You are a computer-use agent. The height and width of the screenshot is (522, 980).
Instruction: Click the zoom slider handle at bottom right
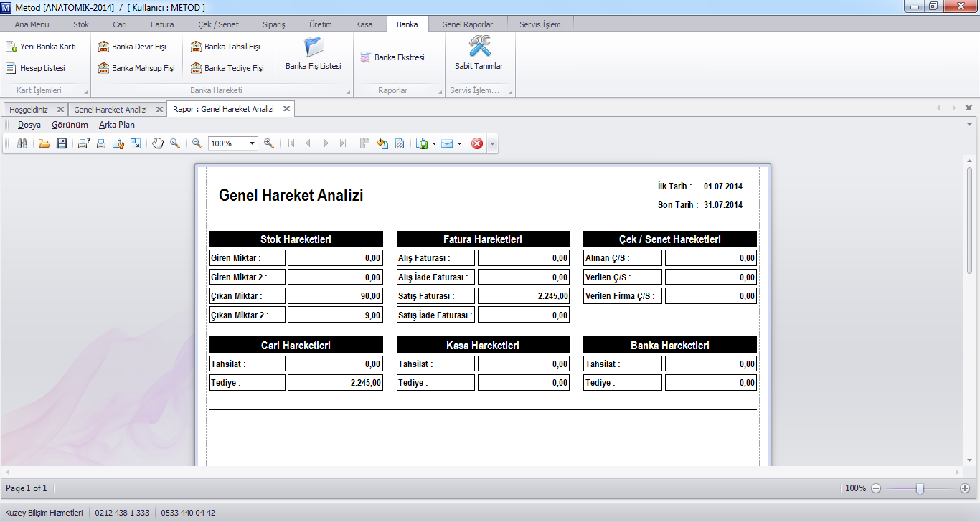920,488
